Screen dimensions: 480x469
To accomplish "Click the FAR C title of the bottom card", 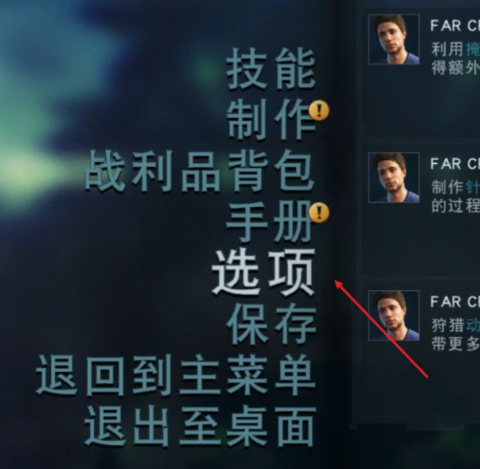I will 455,302.
